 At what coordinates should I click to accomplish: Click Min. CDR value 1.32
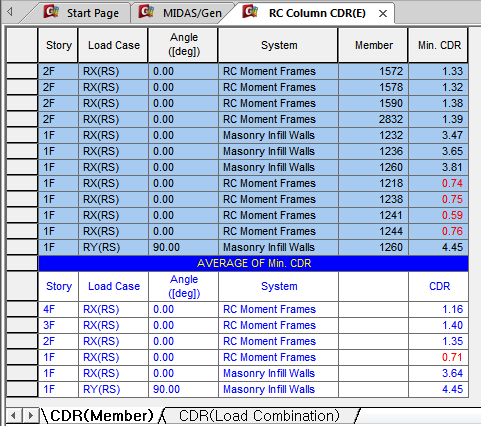coord(439,87)
